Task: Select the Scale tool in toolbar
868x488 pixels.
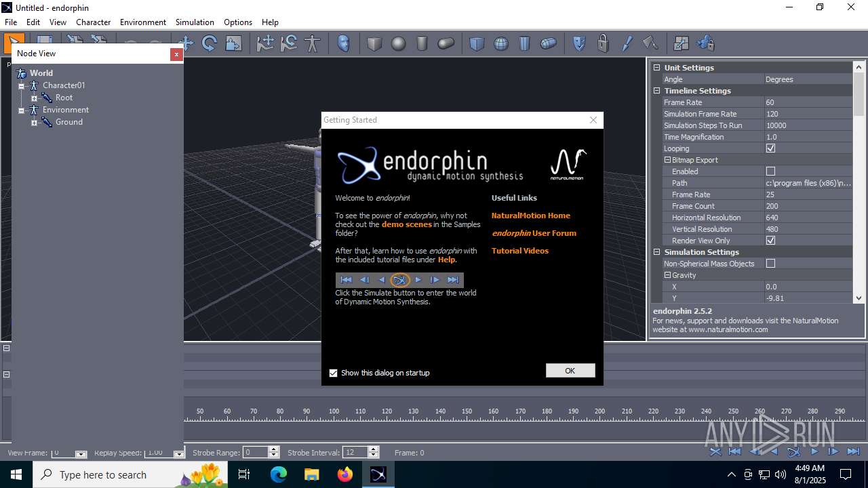Action: tap(233, 44)
